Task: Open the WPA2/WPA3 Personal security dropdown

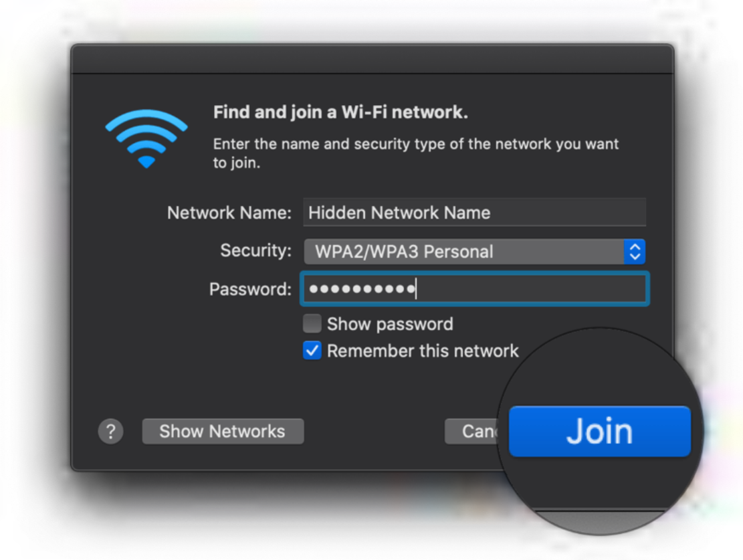Action: 474,252
